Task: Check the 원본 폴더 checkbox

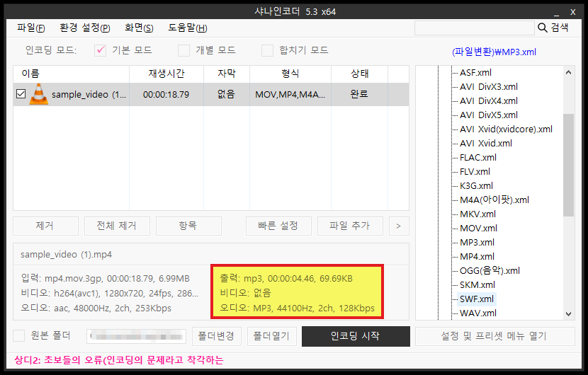Action: coord(19,335)
